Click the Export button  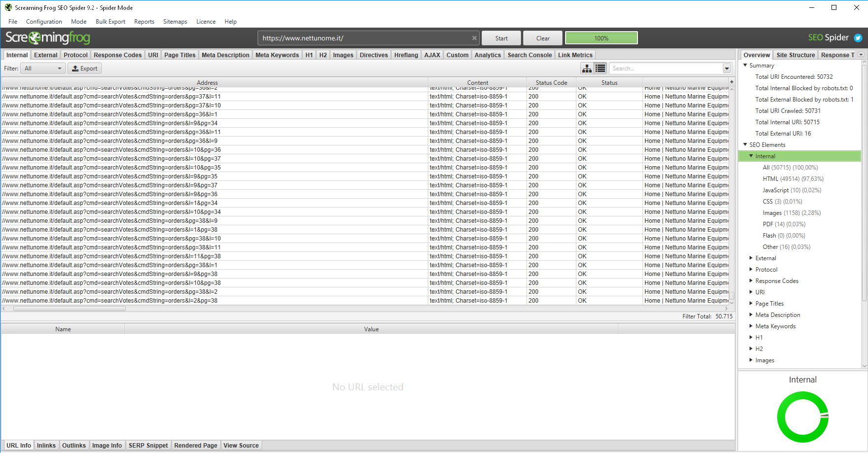(84, 69)
